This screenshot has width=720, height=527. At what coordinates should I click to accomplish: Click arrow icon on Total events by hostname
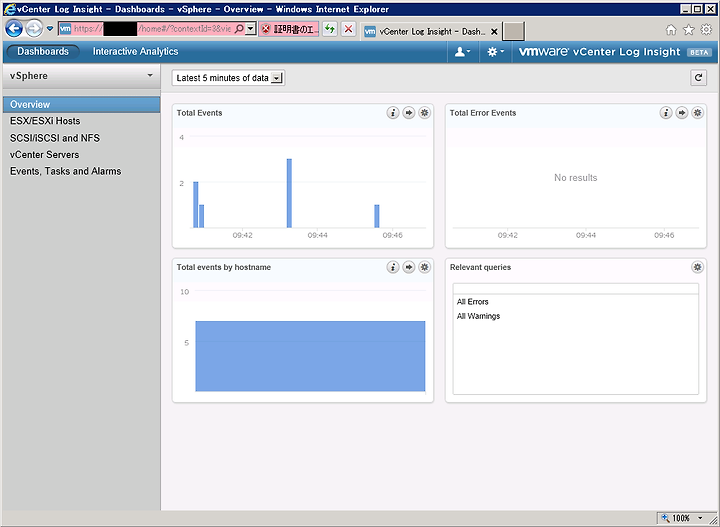pos(409,267)
